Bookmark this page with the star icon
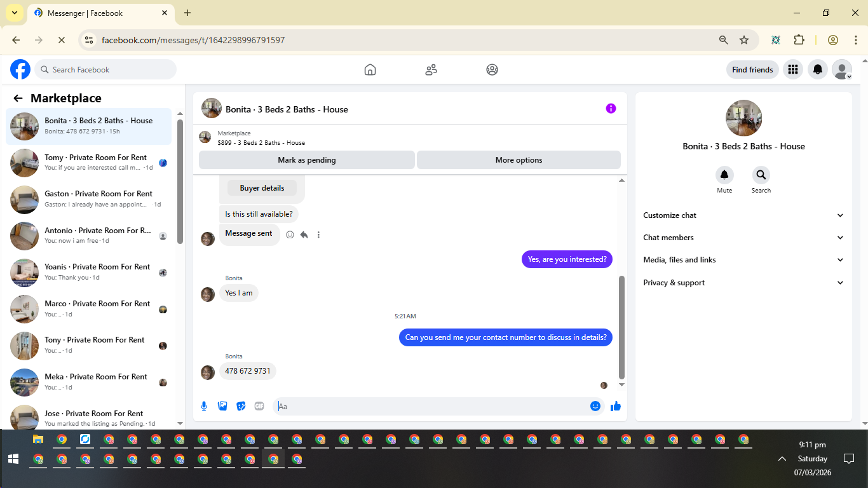The image size is (868, 488). coord(744,40)
